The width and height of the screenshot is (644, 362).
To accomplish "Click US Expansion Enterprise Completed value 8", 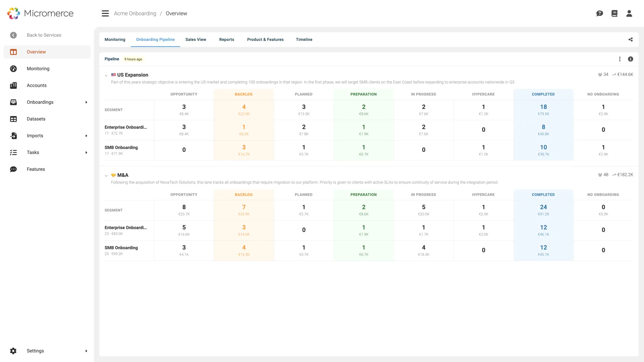I will [x=543, y=127].
